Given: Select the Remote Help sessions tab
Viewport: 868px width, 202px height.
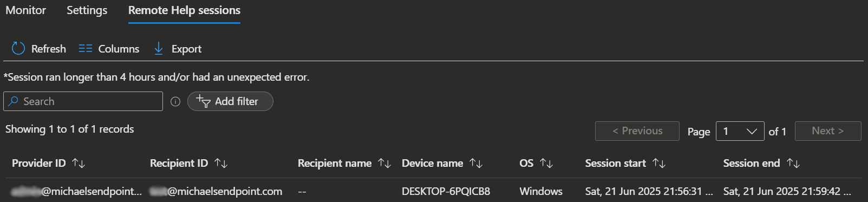Looking at the screenshot, I should (x=184, y=10).
